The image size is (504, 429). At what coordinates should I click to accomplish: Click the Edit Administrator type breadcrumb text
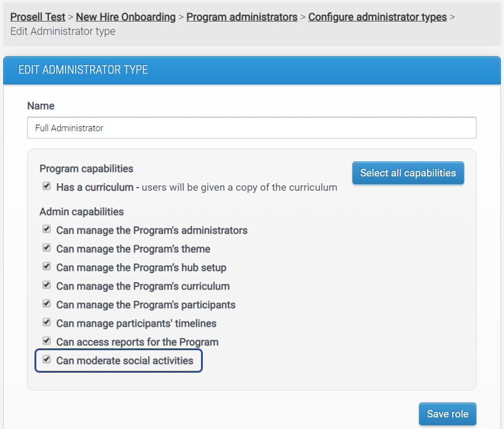click(63, 31)
